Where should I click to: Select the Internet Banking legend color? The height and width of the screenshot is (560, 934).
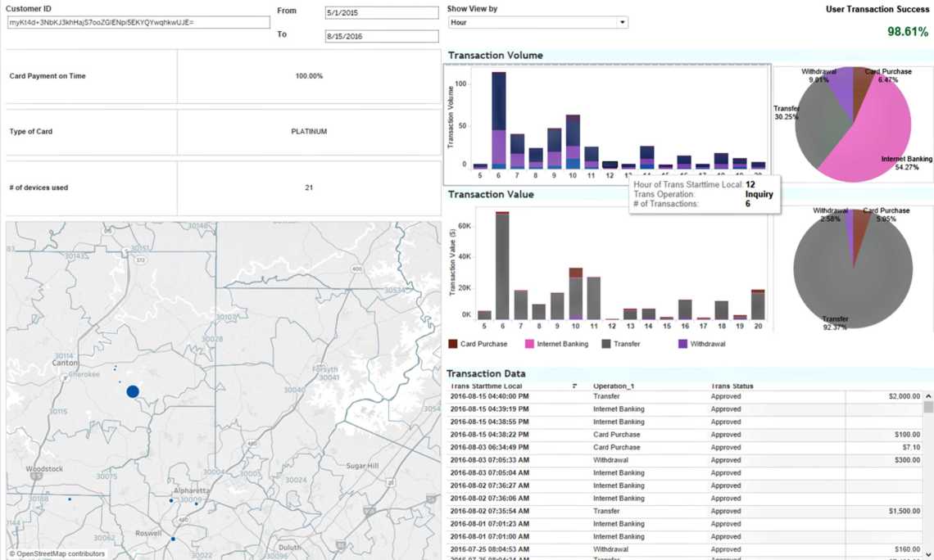[528, 345]
